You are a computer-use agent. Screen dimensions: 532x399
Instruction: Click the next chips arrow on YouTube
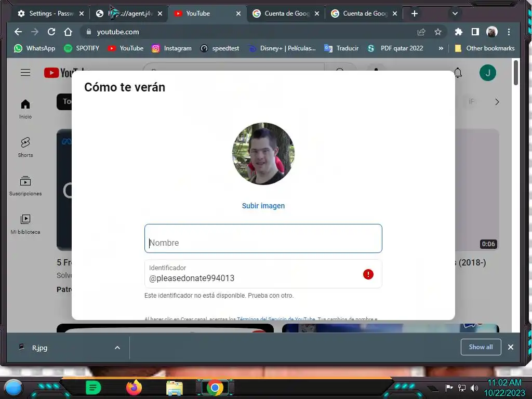pyautogui.click(x=497, y=102)
